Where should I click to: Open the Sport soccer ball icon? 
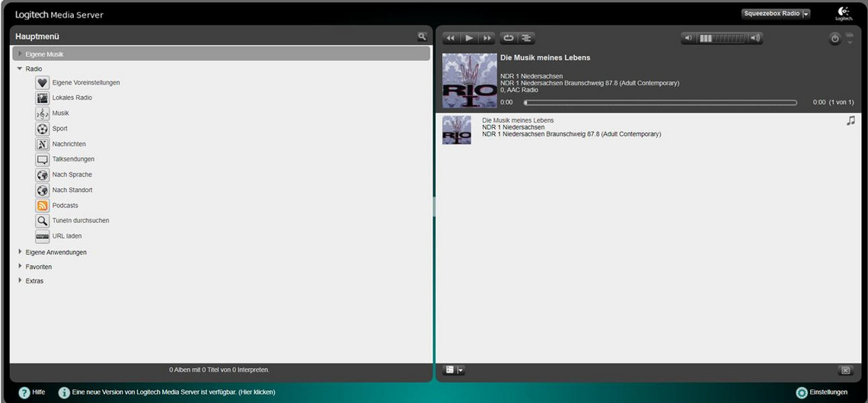(42, 129)
